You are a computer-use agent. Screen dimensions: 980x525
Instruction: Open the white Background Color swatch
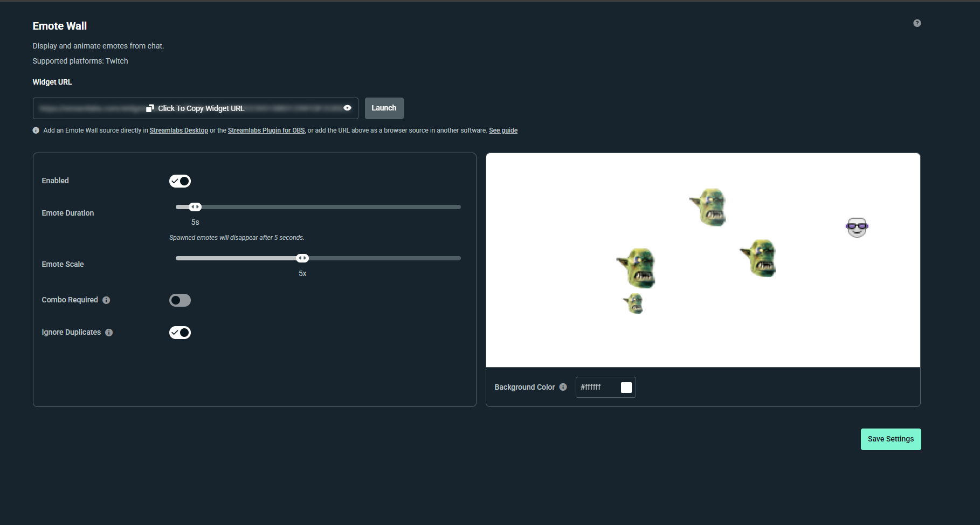pos(626,387)
